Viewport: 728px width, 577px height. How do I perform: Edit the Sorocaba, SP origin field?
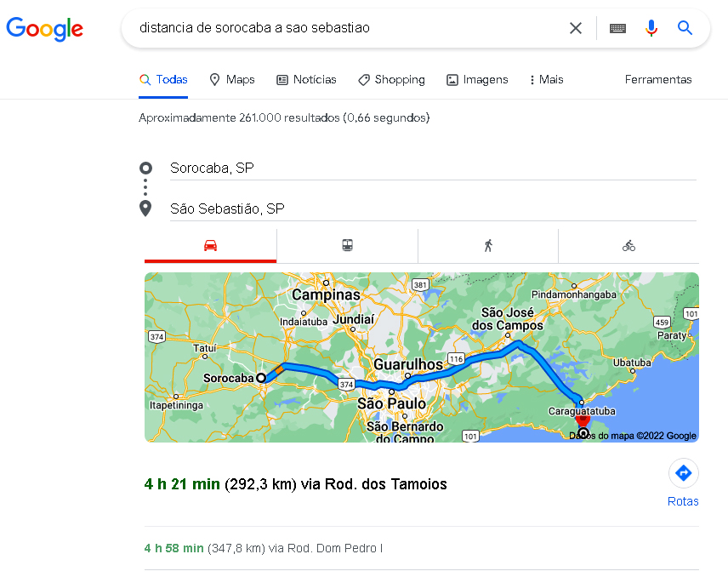(432, 169)
